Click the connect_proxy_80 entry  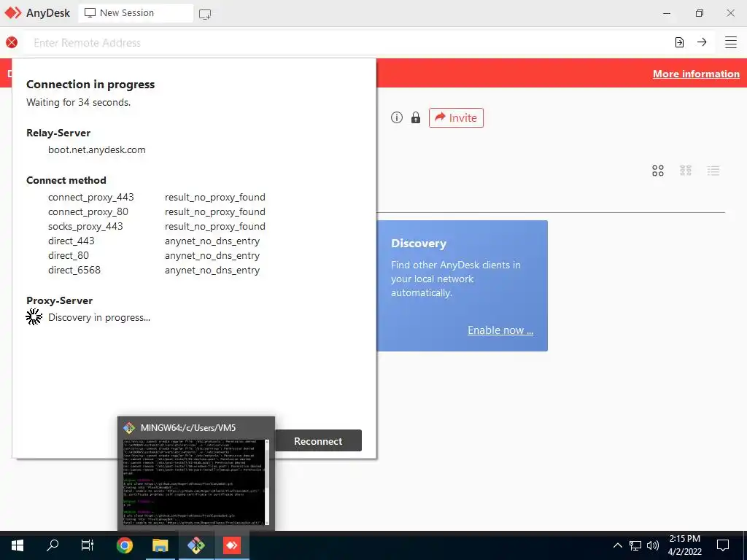tap(88, 212)
